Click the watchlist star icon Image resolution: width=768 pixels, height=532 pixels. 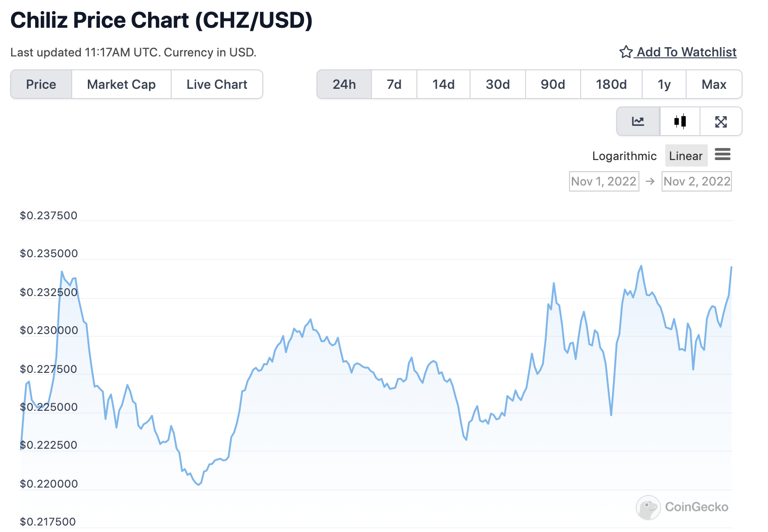click(x=626, y=52)
